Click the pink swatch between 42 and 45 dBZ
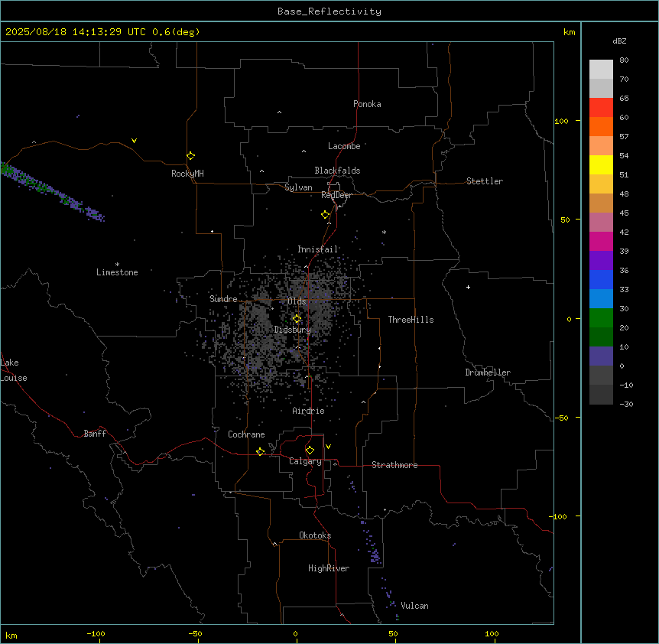The image size is (659, 644). (601, 223)
